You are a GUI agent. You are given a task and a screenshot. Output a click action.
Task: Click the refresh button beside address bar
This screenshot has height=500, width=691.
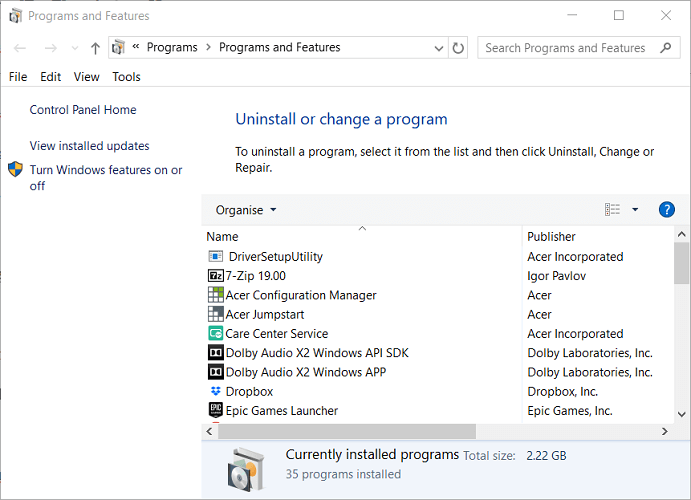coord(459,48)
